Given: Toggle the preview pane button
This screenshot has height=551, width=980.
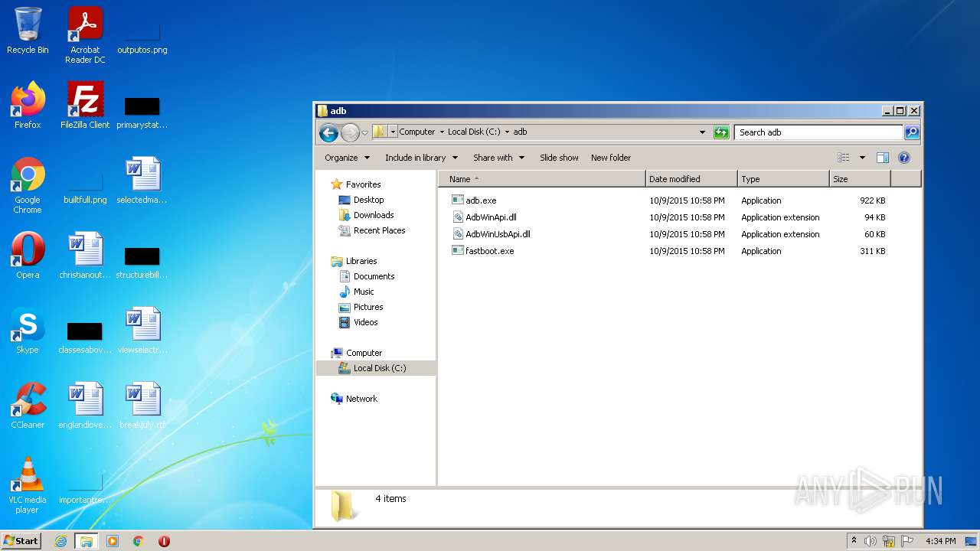Looking at the screenshot, I should (x=882, y=158).
